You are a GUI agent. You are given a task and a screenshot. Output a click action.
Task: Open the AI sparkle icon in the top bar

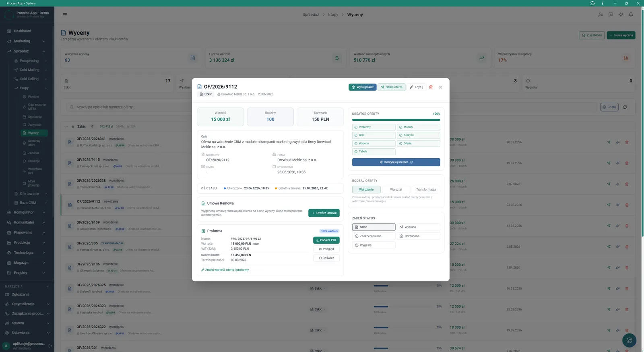coord(621,14)
